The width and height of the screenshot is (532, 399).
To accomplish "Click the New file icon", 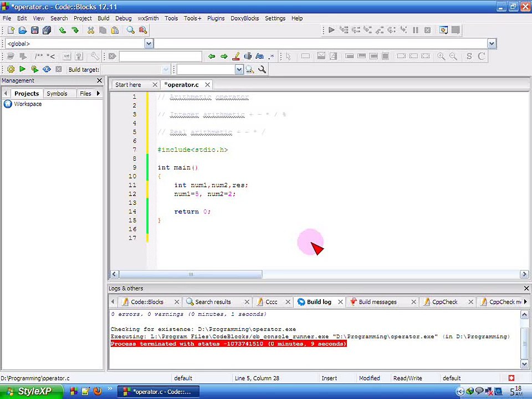I will pos(11,30).
